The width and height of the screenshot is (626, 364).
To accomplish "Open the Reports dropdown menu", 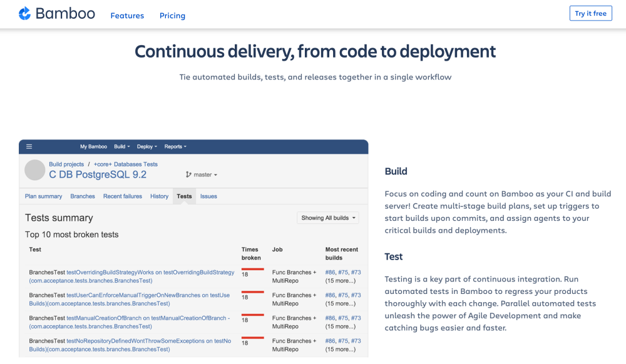I will click(175, 147).
